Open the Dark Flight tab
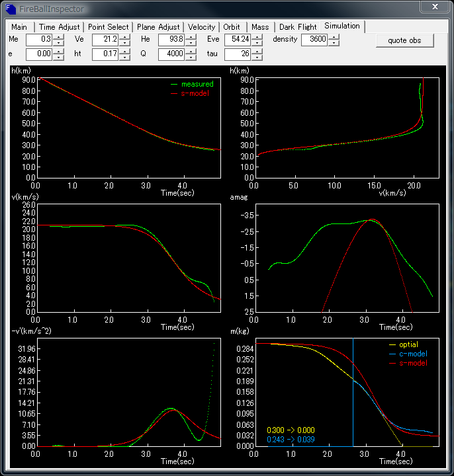454x476 pixels. pyautogui.click(x=297, y=27)
